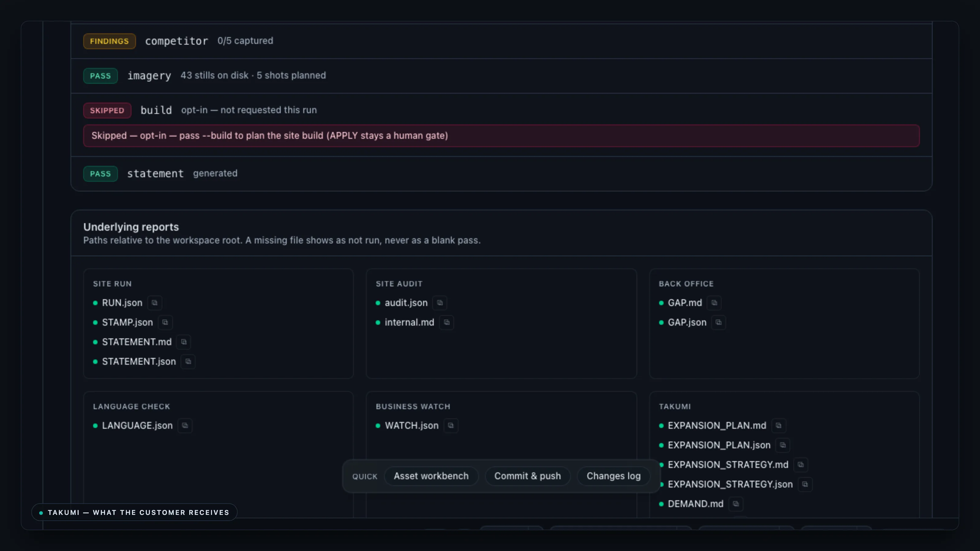The height and width of the screenshot is (551, 980).
Task: Click '0/5 captured' text
Action: tap(245, 41)
